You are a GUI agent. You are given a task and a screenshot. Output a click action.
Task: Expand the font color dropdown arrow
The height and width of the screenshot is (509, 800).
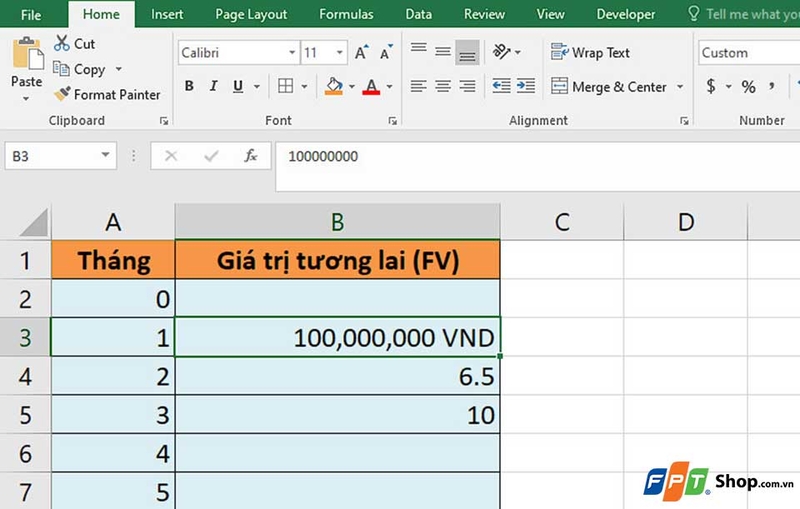coord(389,86)
